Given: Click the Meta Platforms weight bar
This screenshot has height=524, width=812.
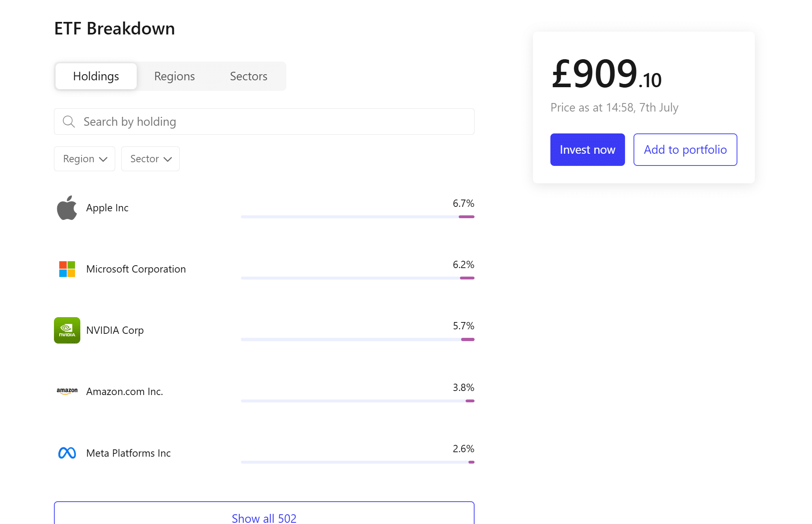Looking at the screenshot, I should [x=357, y=462].
